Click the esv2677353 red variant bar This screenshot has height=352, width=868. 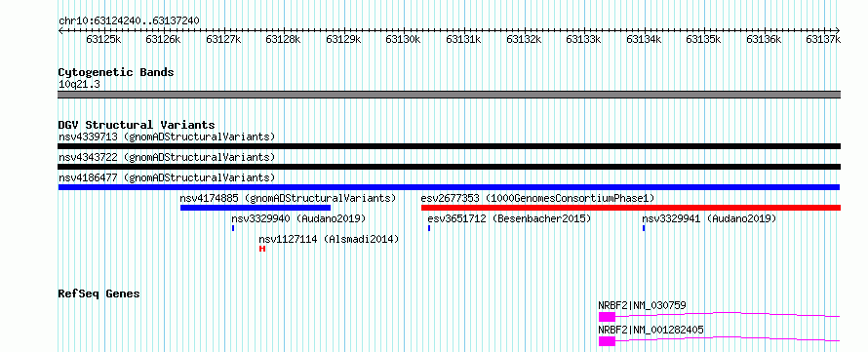coord(630,208)
